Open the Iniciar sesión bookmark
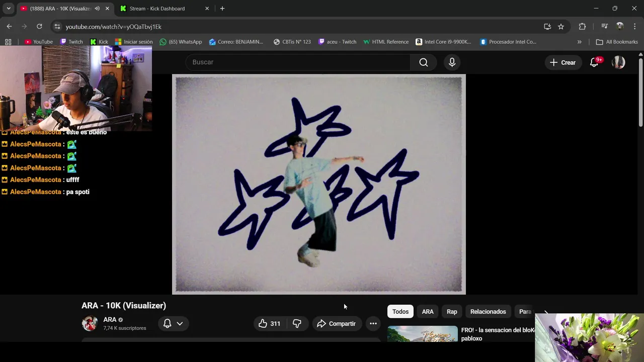This screenshot has height=362, width=644. [134, 42]
